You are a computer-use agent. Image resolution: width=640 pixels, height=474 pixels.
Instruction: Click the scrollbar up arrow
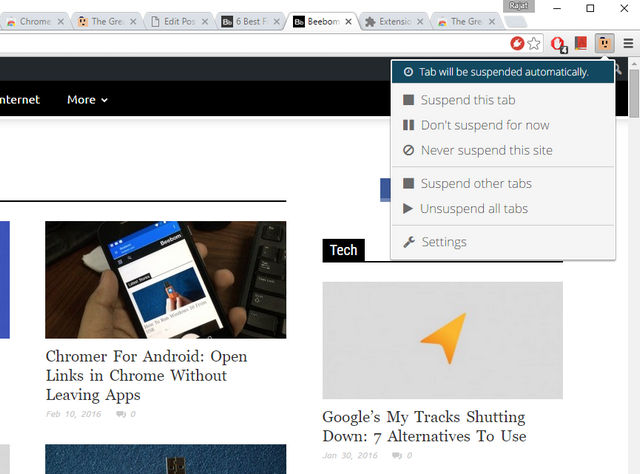(634, 64)
